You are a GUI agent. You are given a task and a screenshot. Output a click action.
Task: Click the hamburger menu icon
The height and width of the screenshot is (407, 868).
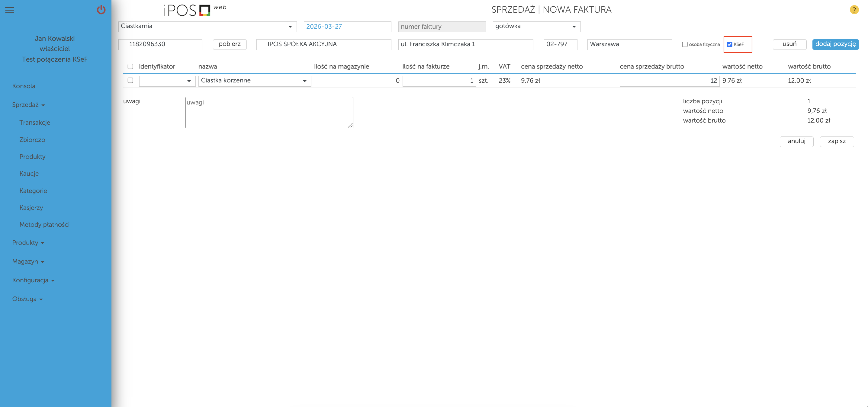(x=9, y=10)
